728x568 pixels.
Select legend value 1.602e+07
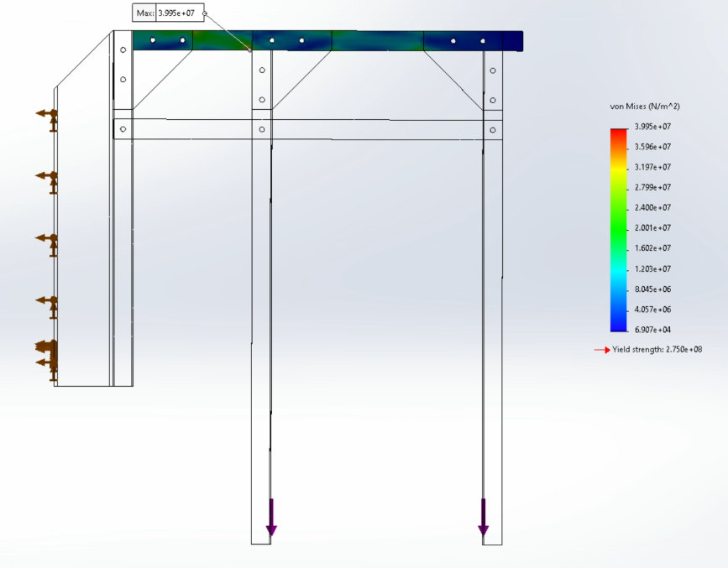tap(652, 248)
